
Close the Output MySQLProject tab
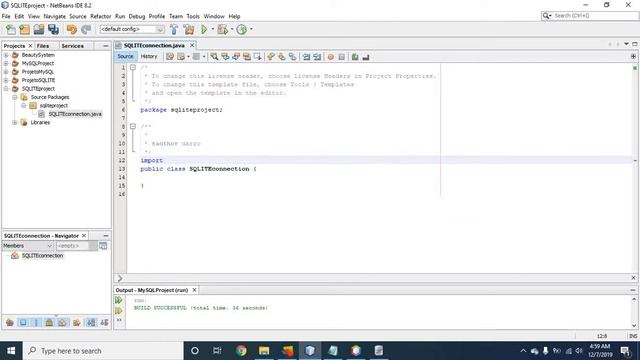click(194, 290)
